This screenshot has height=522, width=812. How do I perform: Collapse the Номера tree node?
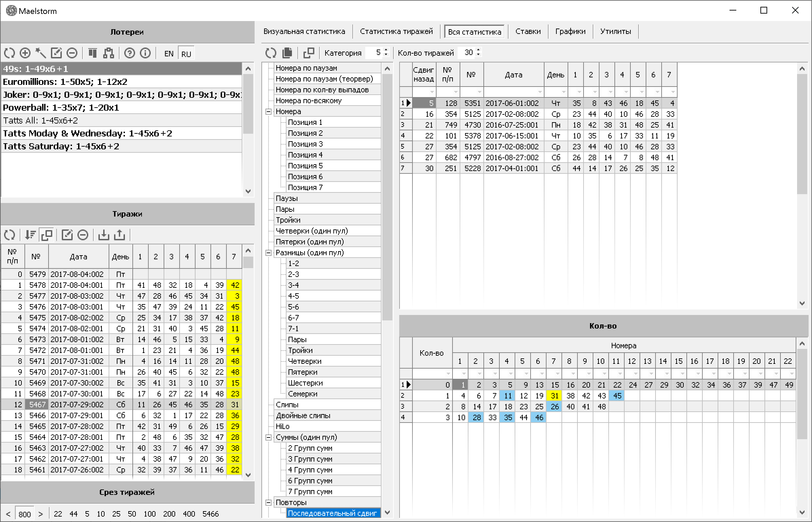click(x=269, y=112)
